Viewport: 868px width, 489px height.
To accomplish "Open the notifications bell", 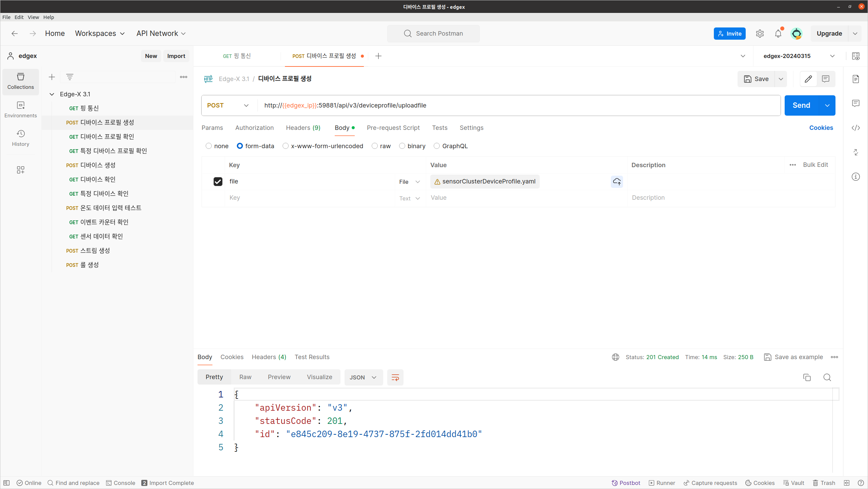I will (778, 34).
